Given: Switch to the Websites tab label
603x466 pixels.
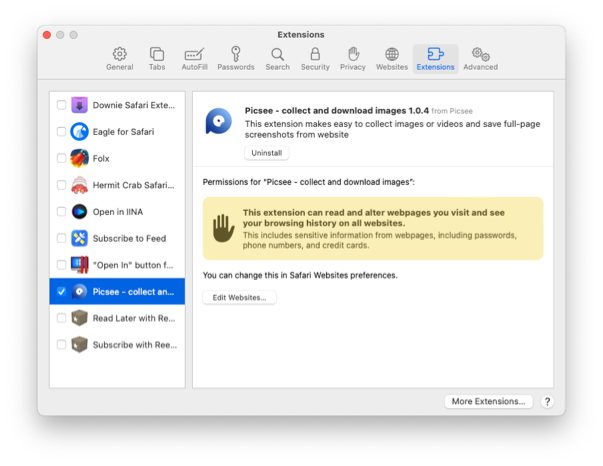Looking at the screenshot, I should 392,67.
